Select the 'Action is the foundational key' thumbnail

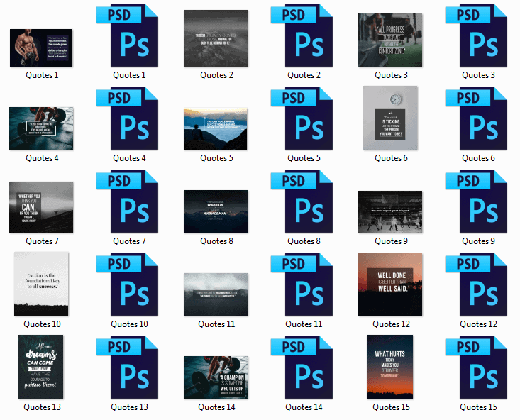(41, 284)
